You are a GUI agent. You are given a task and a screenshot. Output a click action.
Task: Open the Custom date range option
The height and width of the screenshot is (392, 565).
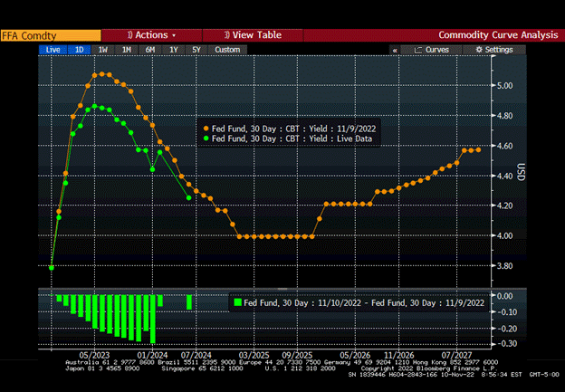[x=227, y=50]
